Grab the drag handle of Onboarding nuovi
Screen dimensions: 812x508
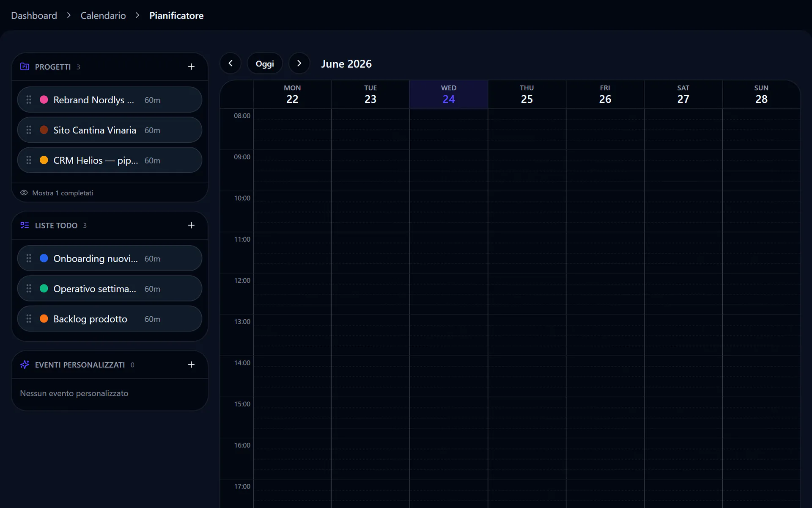pyautogui.click(x=29, y=258)
